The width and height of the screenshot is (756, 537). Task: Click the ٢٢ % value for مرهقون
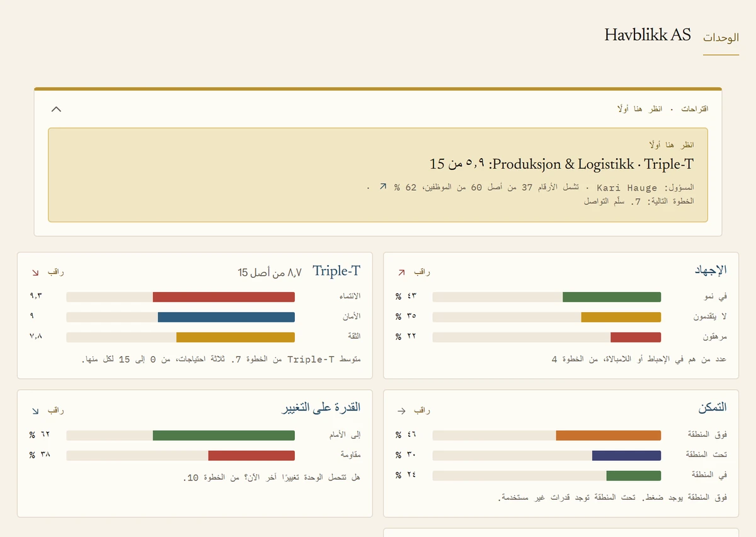(406, 337)
